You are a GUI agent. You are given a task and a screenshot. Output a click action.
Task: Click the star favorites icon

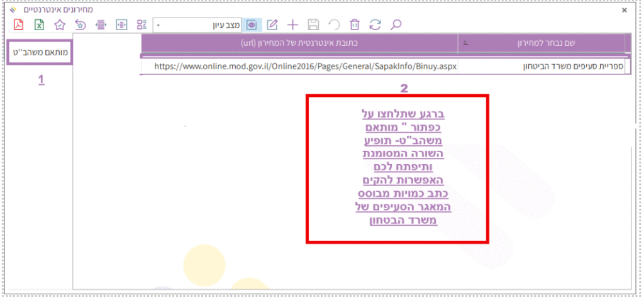tap(60, 25)
